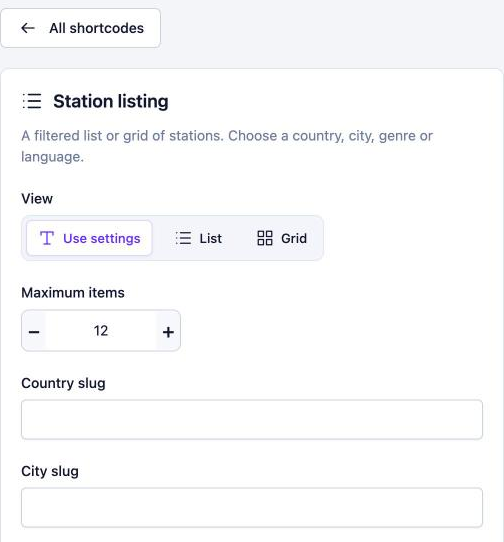Click the View label
This screenshot has width=504, height=542.
tap(37, 199)
